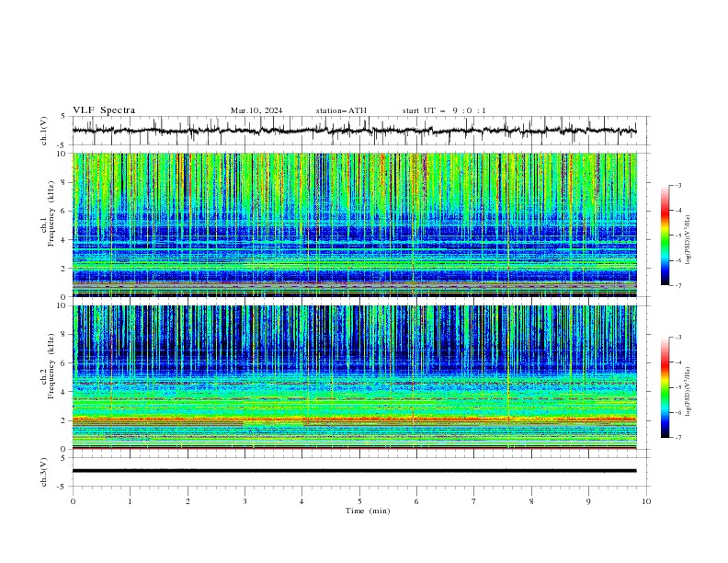Click the time axis tick label "1"
The image size is (728, 563).
[x=130, y=501]
